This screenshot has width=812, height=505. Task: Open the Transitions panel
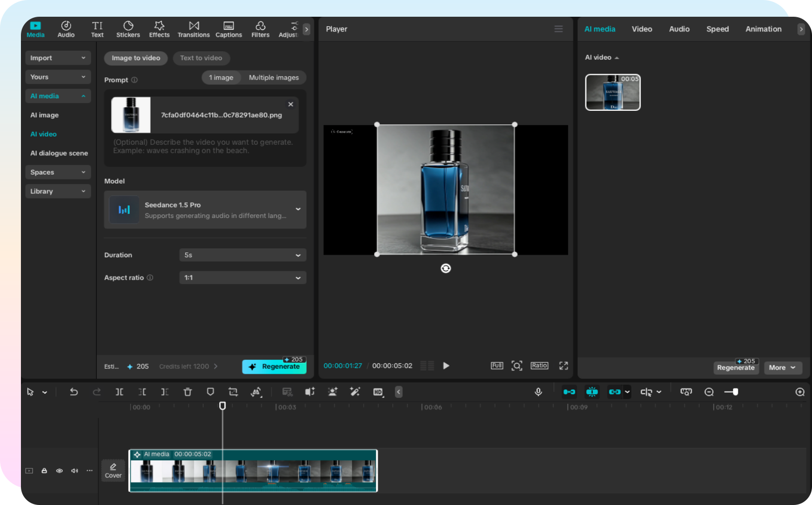pos(193,29)
